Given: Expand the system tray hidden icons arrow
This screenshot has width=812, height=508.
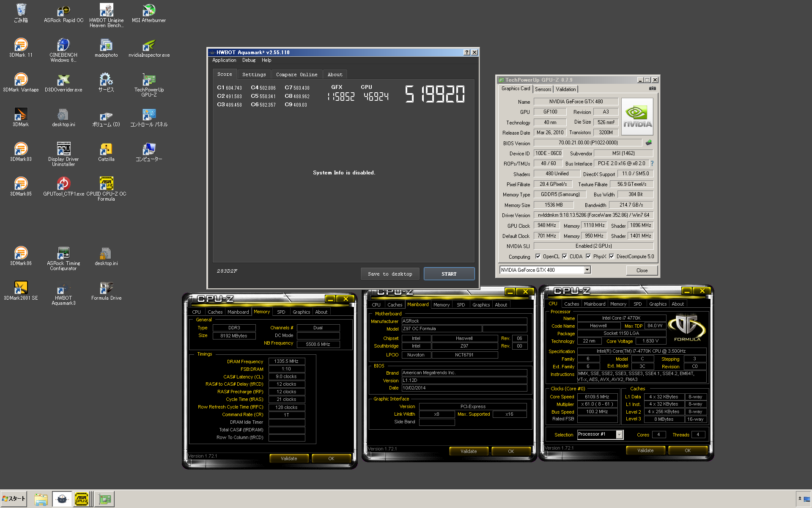Looking at the screenshot, I should pos(800,499).
